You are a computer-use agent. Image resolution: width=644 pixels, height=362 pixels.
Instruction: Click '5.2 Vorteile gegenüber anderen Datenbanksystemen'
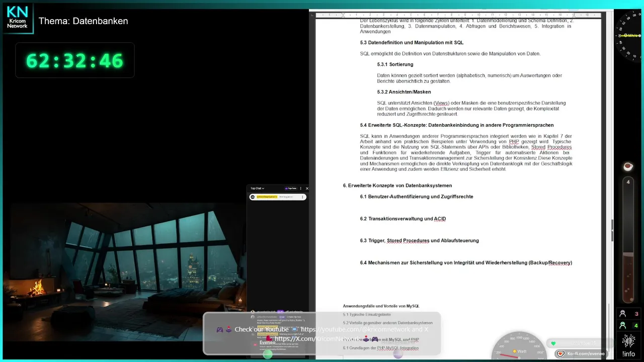(x=387, y=323)
